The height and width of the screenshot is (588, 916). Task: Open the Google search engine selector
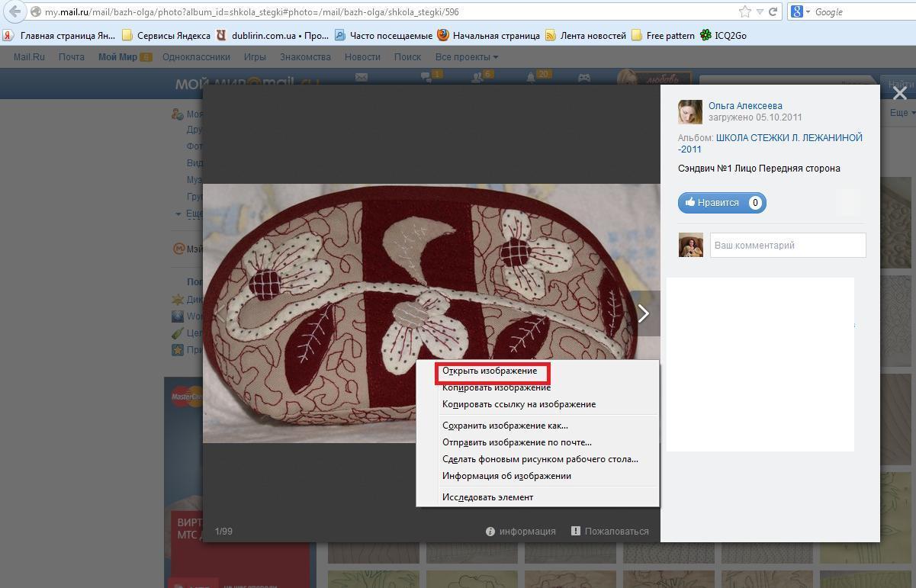tap(800, 11)
